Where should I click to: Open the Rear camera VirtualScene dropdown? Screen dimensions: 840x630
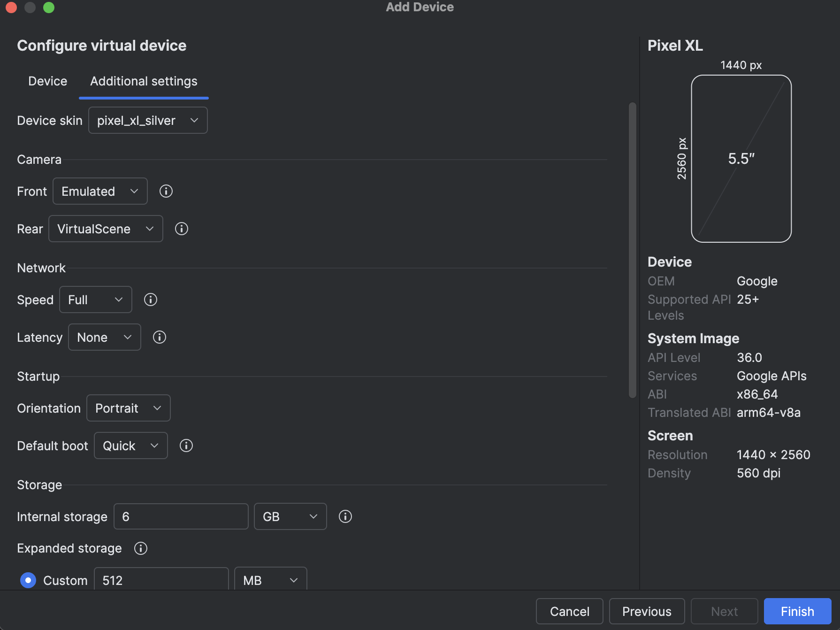106,229
